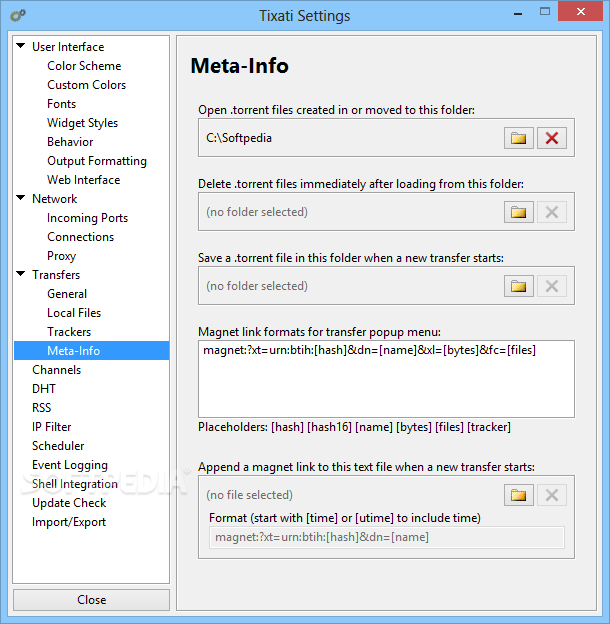Select the highlighted Meta-Info item
Viewport: 610px width, 624px height.
[x=92, y=351]
